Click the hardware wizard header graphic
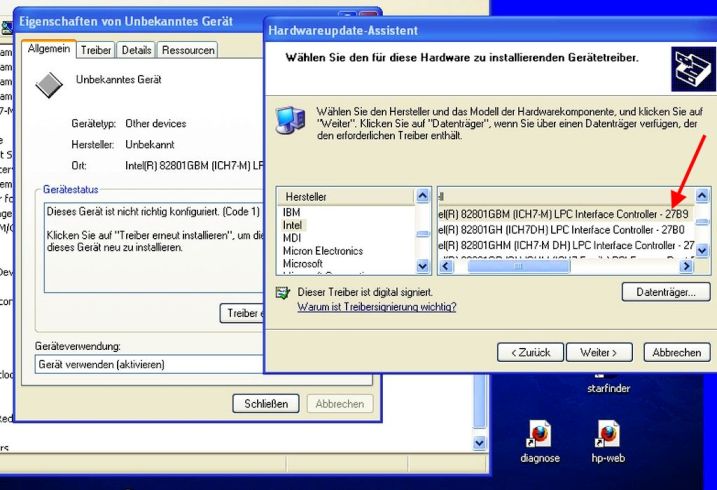The image size is (717, 490). coord(693,69)
